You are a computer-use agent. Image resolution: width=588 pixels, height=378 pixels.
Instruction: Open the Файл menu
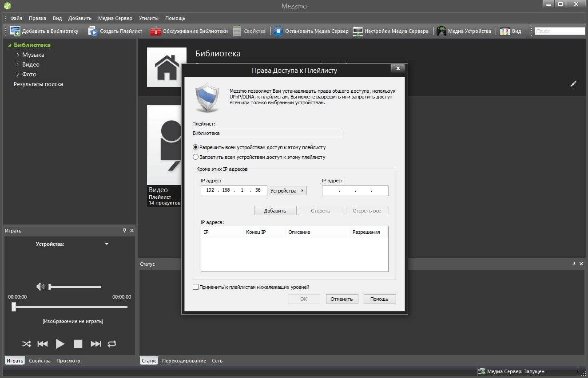(x=16, y=18)
